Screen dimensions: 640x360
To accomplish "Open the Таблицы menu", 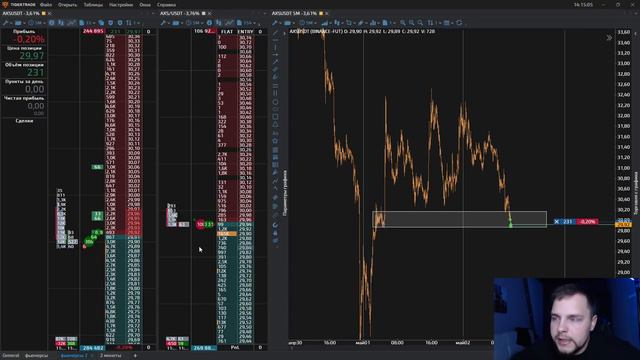I will [93, 5].
